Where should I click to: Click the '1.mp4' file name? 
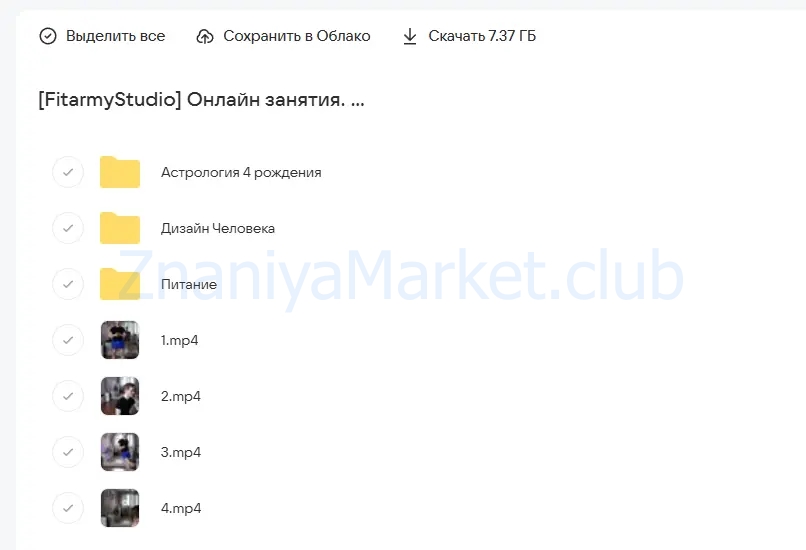click(x=179, y=340)
